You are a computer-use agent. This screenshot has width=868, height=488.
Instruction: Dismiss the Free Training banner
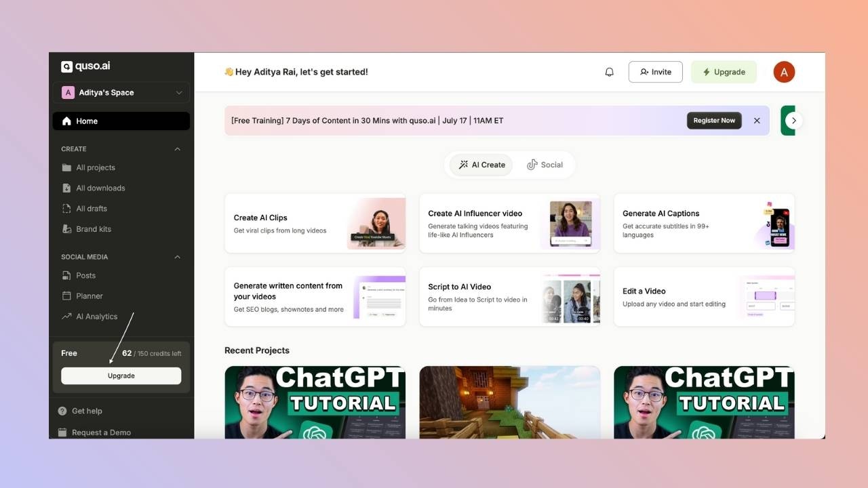click(x=757, y=121)
